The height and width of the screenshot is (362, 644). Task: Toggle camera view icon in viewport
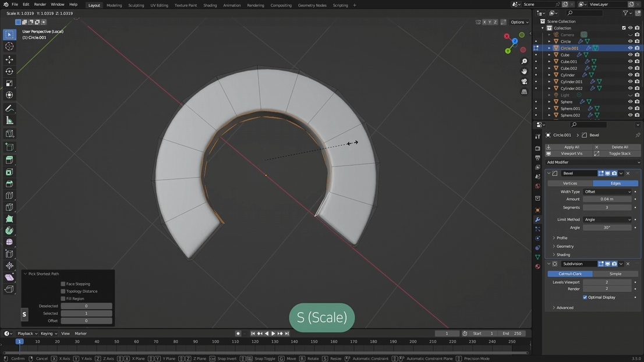click(x=524, y=81)
